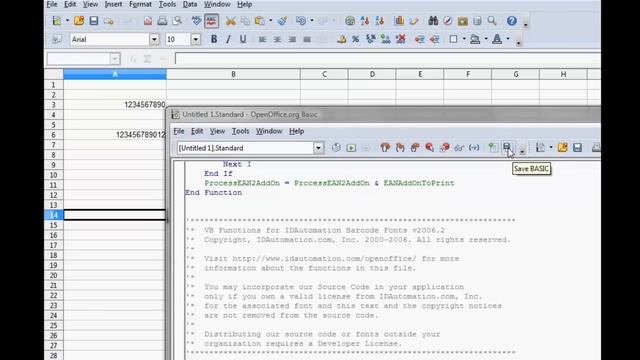
Task: Open Font Color picker
Action: [x=497, y=39]
